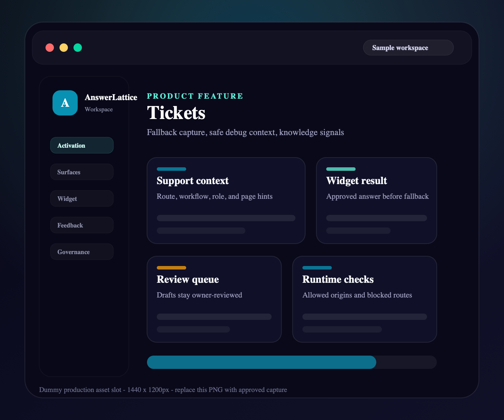Viewport: 504px width, 420px height.
Task: Click 'Route, workflow, role, and page hints'
Action: [x=215, y=196]
